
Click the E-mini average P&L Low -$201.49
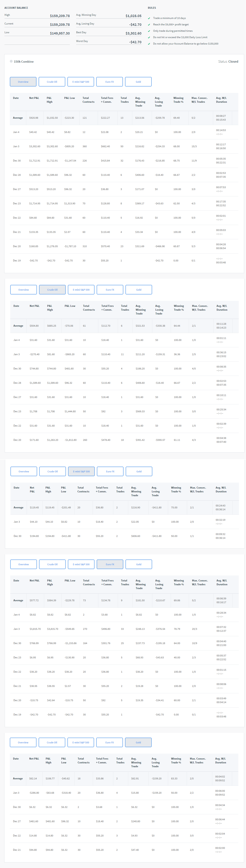tap(66, 508)
